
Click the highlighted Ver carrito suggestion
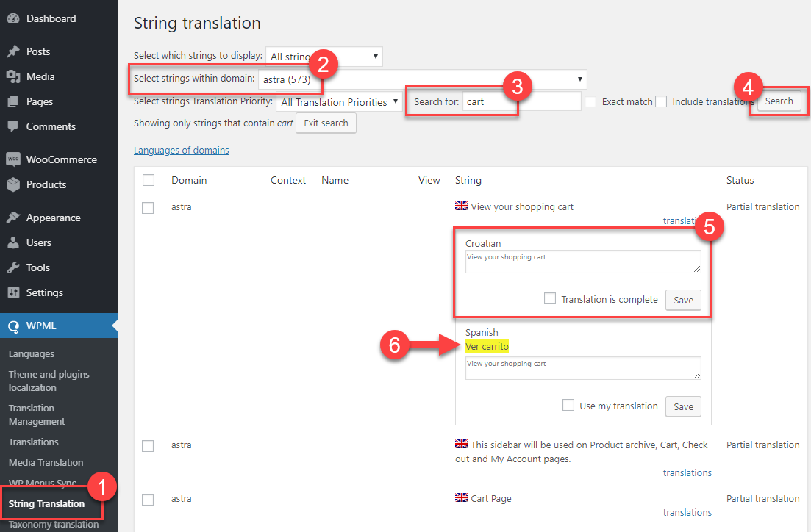coord(487,346)
